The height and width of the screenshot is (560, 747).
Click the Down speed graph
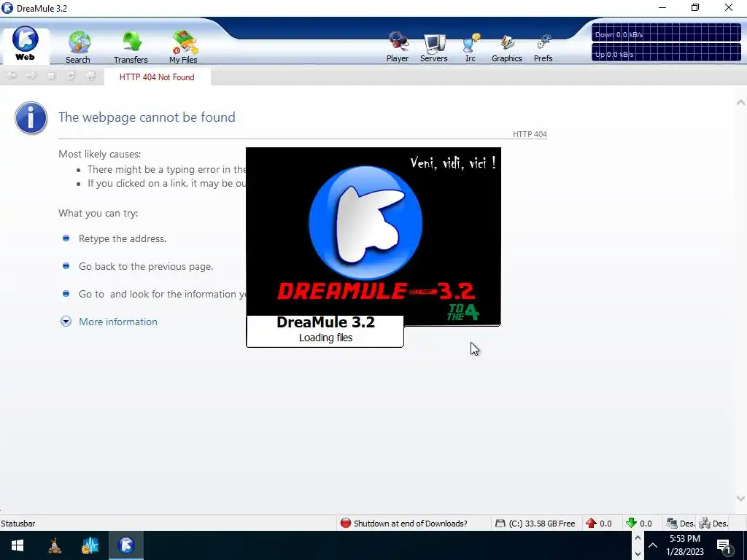666,33
